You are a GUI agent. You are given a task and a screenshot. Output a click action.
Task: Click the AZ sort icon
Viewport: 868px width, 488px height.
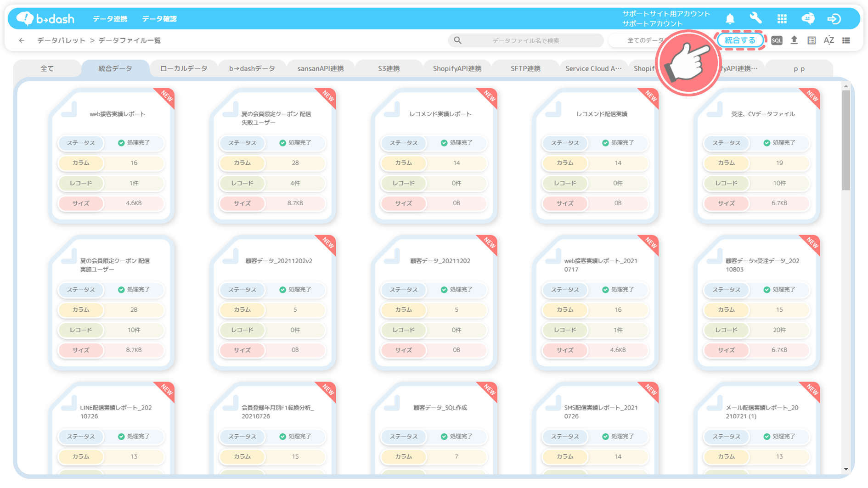click(x=829, y=40)
